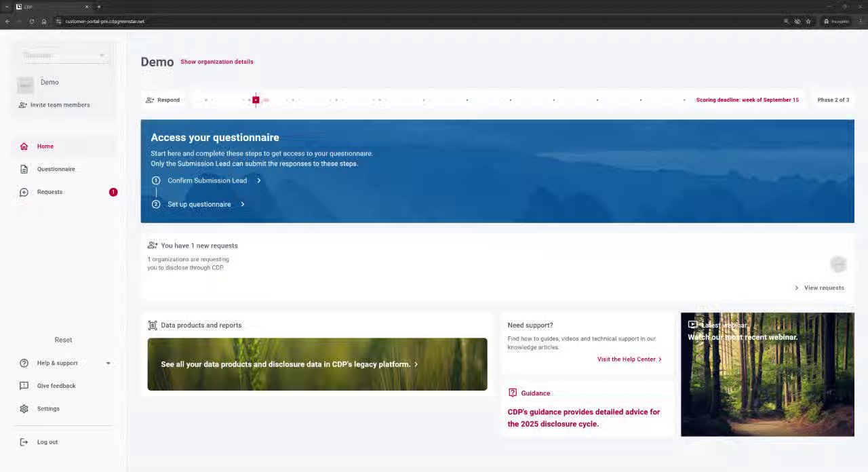This screenshot has height=472, width=868.
Task: Click the Give feedback speech-bubble icon
Action: (24, 386)
